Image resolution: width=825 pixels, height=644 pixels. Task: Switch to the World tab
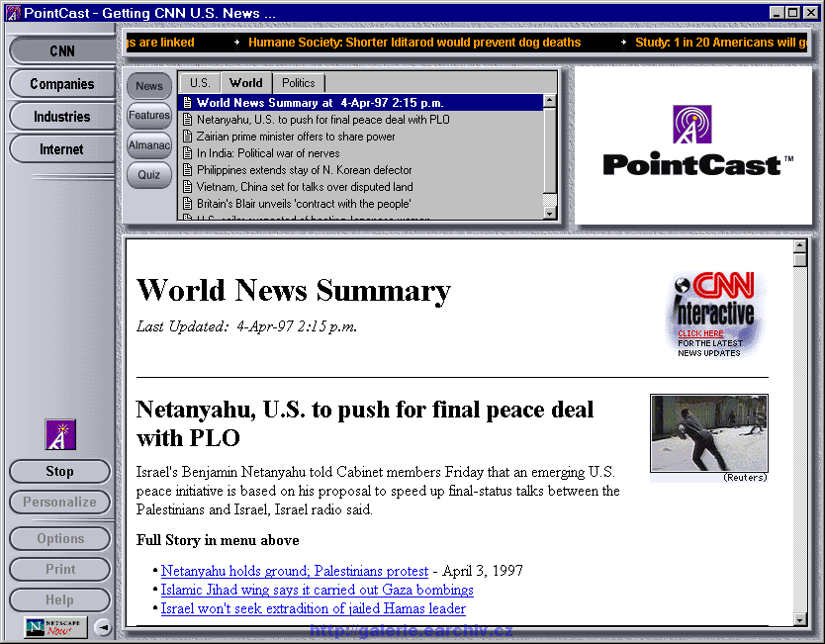[x=245, y=83]
